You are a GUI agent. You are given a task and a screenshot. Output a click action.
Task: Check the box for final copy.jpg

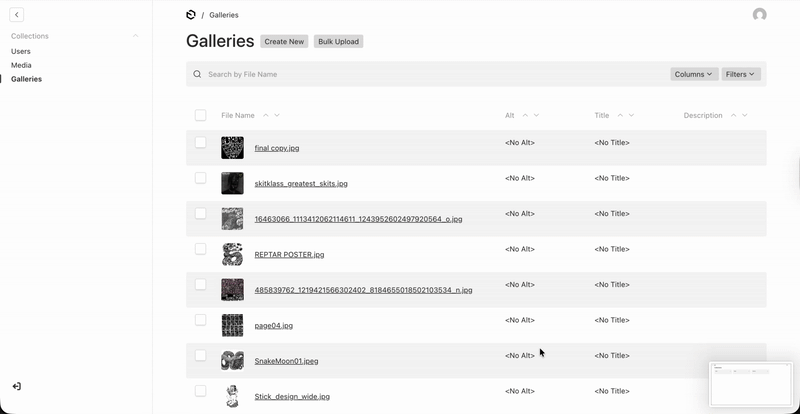click(x=201, y=143)
